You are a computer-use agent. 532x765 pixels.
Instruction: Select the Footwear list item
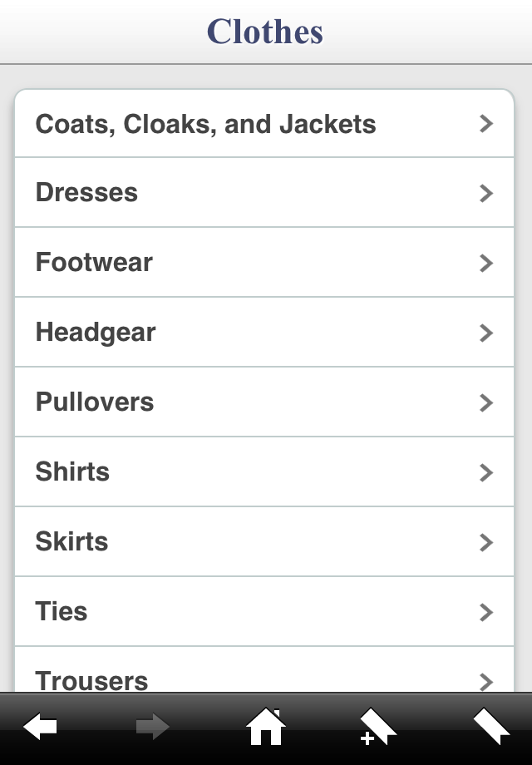pyautogui.click(x=264, y=263)
